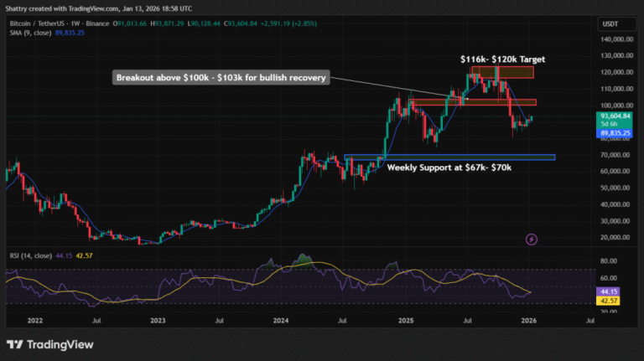
Task: Click the 2024 label on the time axis
Action: [x=281, y=320]
